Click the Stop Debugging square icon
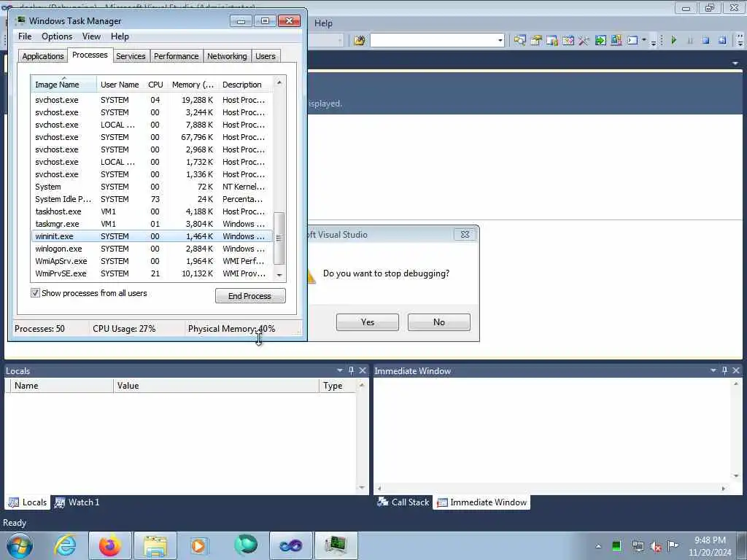This screenshot has width=747, height=560. 706,41
